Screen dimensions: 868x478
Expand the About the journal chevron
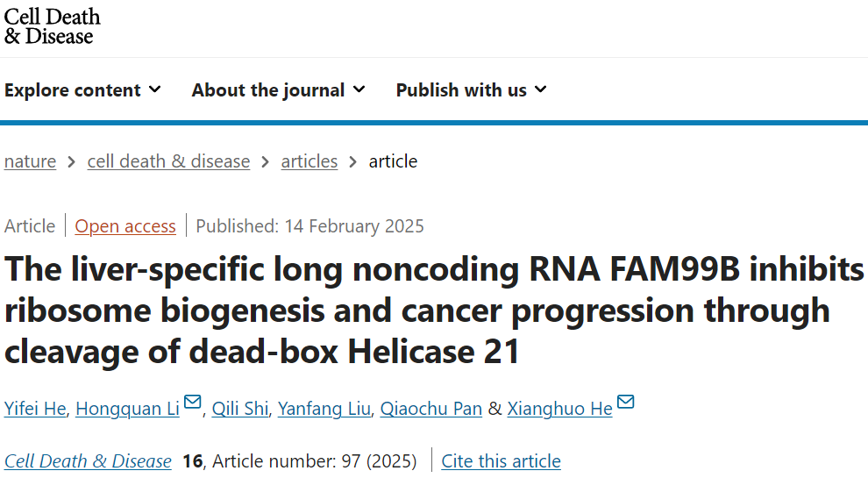(x=359, y=89)
